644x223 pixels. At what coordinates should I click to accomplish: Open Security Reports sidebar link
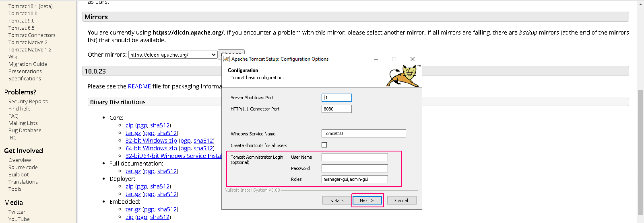tap(28, 102)
